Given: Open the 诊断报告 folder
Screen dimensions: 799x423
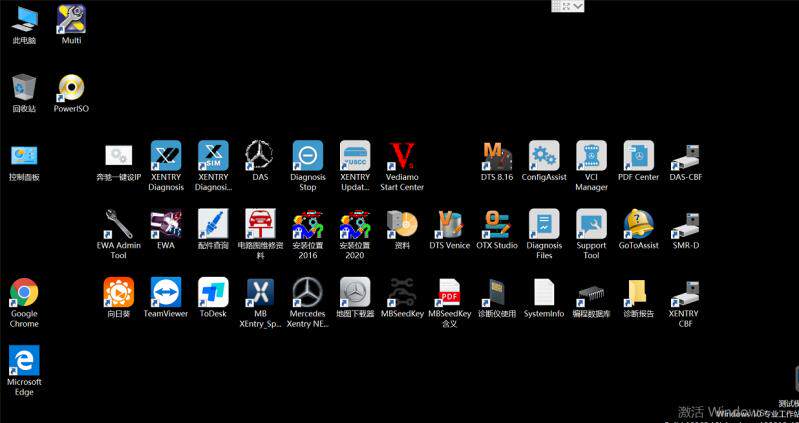Looking at the screenshot, I should [637, 293].
